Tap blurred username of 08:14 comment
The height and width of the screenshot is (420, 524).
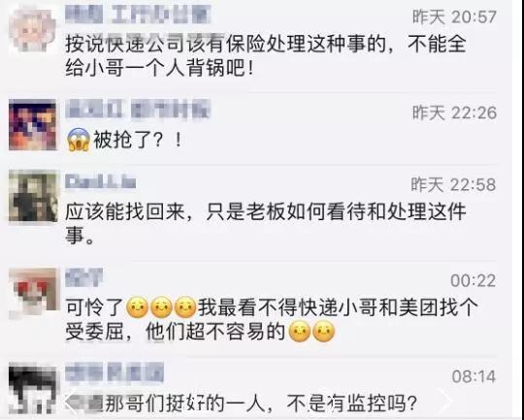click(x=115, y=372)
